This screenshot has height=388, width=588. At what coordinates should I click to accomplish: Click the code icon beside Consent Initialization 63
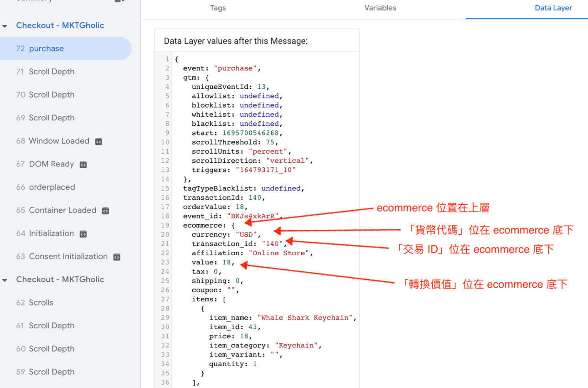coord(117,257)
